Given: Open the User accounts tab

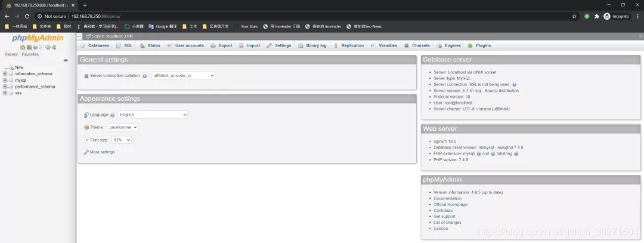Looking at the screenshot, I should click(x=185, y=45).
